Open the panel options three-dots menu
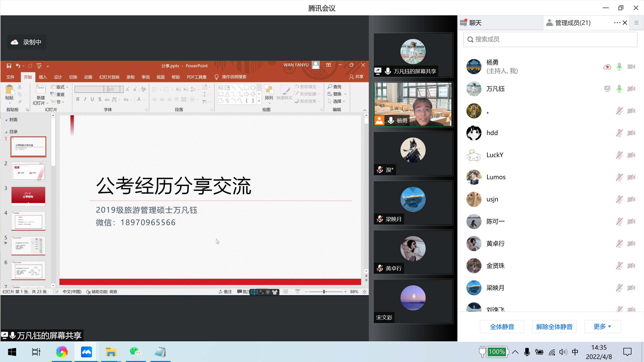The height and width of the screenshot is (362, 644). coord(617,23)
